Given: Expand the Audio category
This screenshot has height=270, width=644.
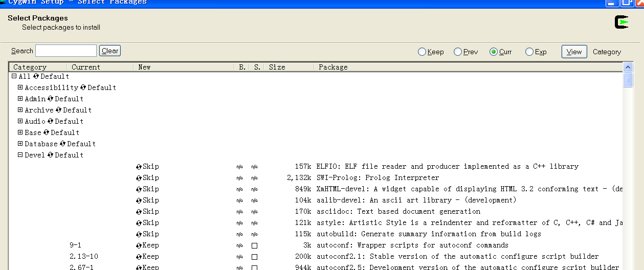Looking at the screenshot, I should (20, 121).
